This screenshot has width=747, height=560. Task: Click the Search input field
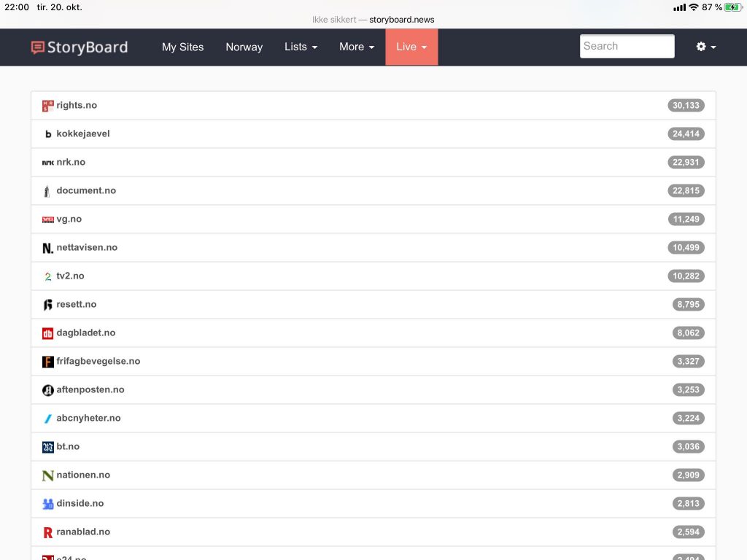coord(627,46)
